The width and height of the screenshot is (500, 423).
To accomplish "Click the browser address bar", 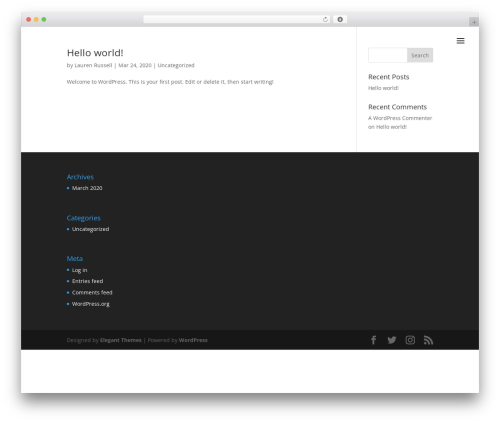I will [x=237, y=19].
